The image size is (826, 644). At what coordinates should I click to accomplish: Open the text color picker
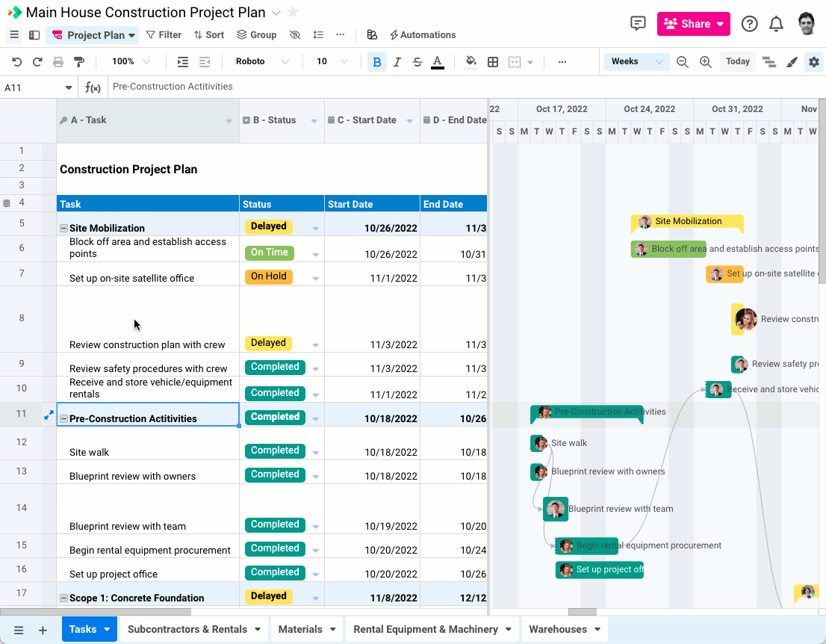tap(437, 62)
